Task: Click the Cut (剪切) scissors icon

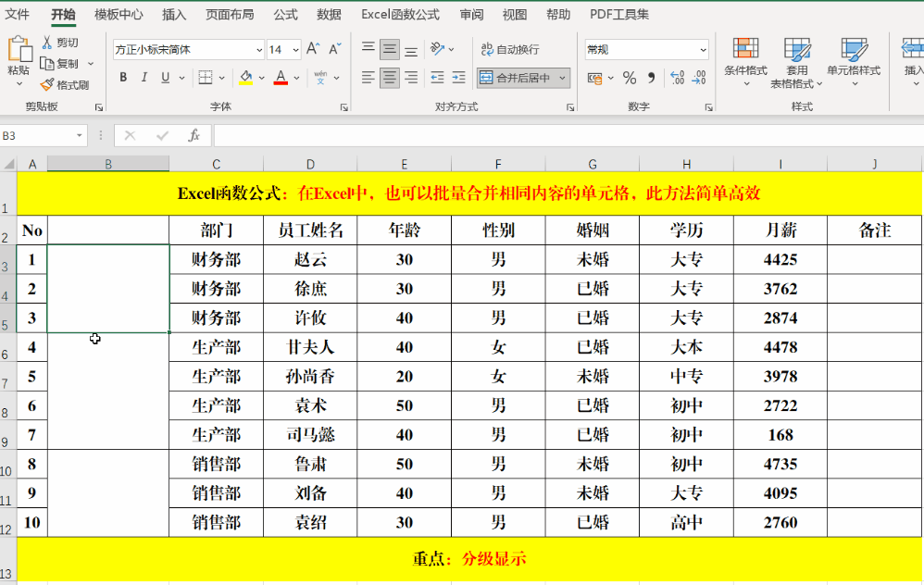Action: coord(46,42)
